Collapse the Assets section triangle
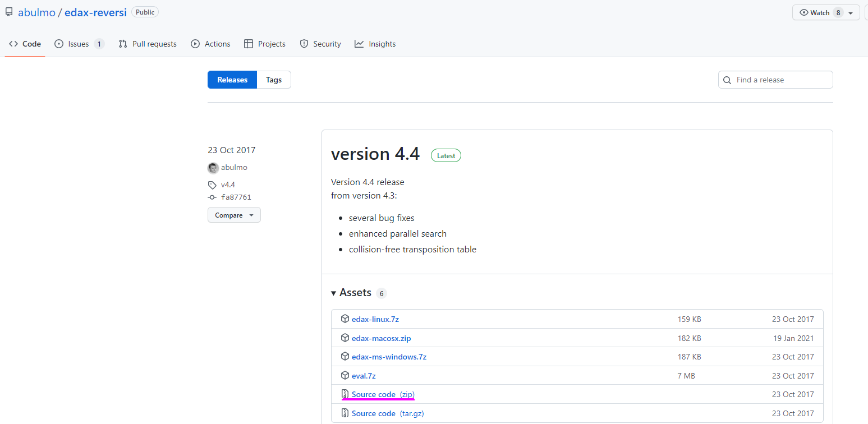Viewport: 868px width, 424px height. click(x=334, y=293)
